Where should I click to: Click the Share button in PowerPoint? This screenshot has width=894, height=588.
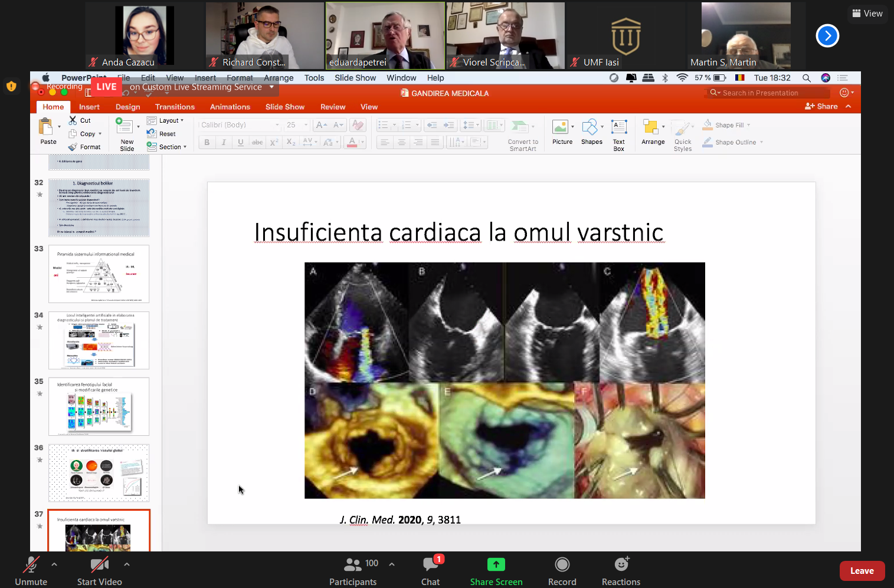pyautogui.click(x=821, y=106)
